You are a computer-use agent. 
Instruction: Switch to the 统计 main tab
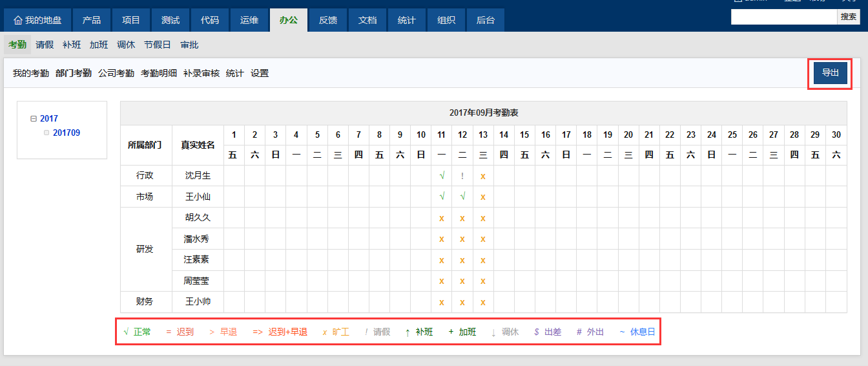[x=407, y=20]
